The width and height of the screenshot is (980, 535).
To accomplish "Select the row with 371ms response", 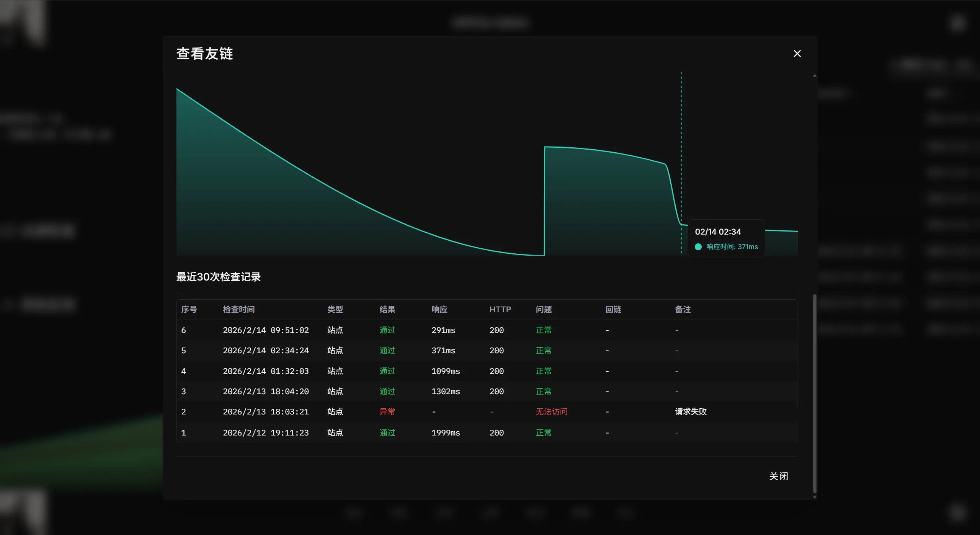I will (x=443, y=351).
